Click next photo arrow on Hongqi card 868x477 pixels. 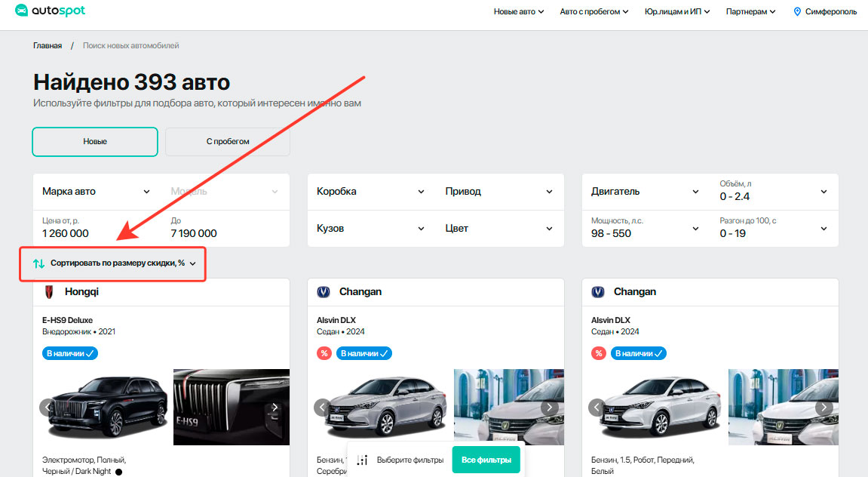(x=275, y=408)
